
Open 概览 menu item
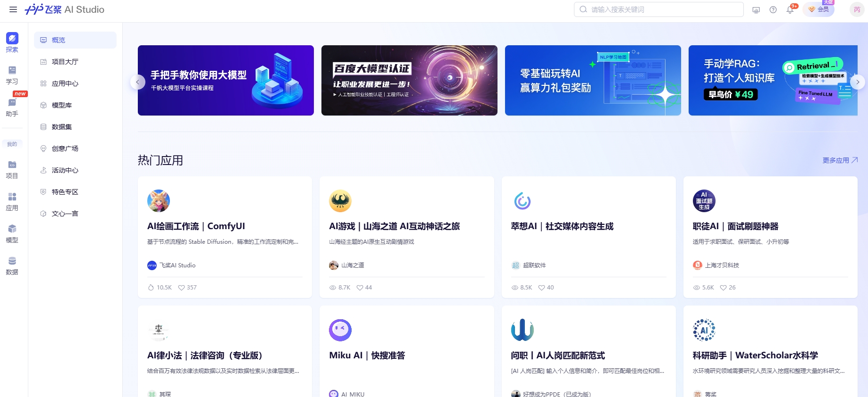(75, 40)
